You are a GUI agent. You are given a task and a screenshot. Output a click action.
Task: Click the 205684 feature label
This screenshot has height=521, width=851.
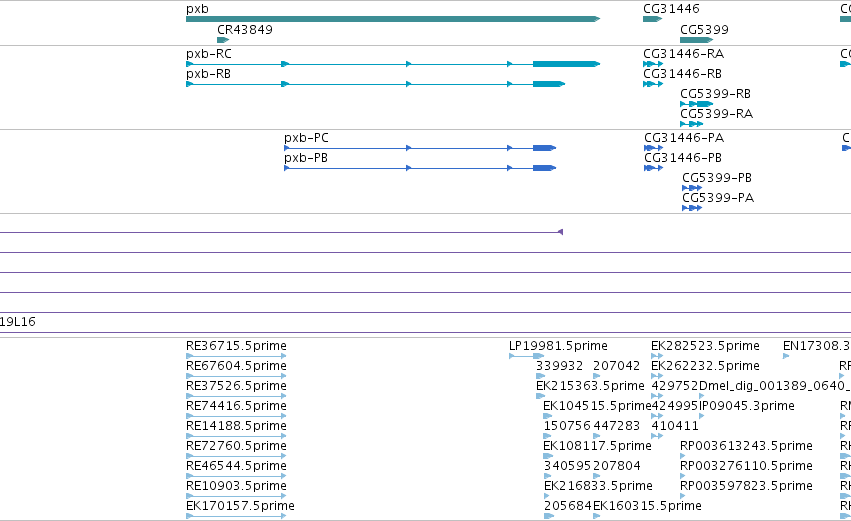567,506
